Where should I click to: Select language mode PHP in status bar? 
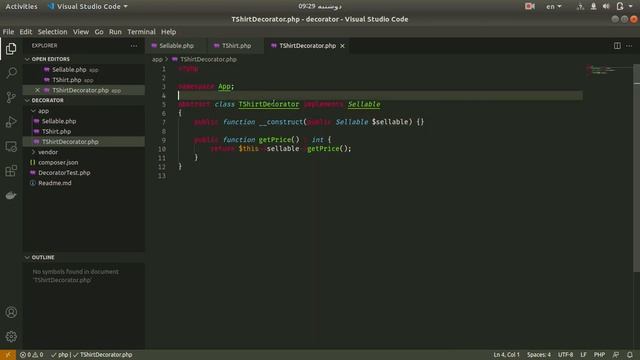[599, 355]
